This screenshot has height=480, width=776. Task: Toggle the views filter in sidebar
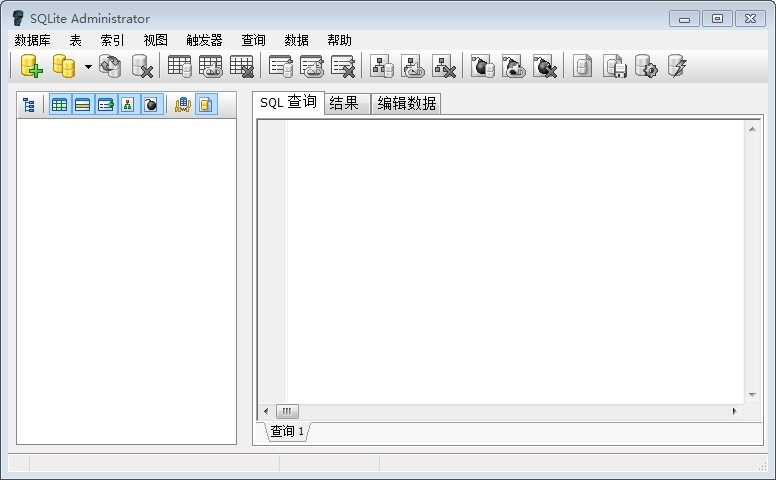point(128,105)
